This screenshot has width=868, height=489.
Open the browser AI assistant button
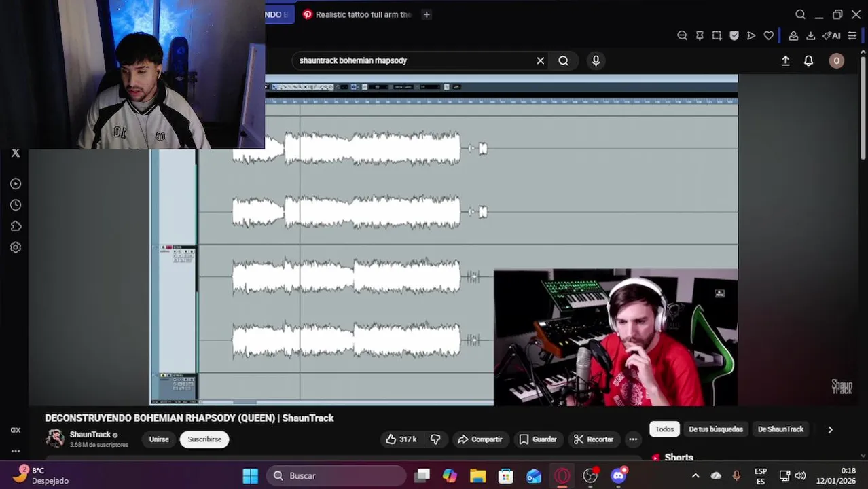831,36
